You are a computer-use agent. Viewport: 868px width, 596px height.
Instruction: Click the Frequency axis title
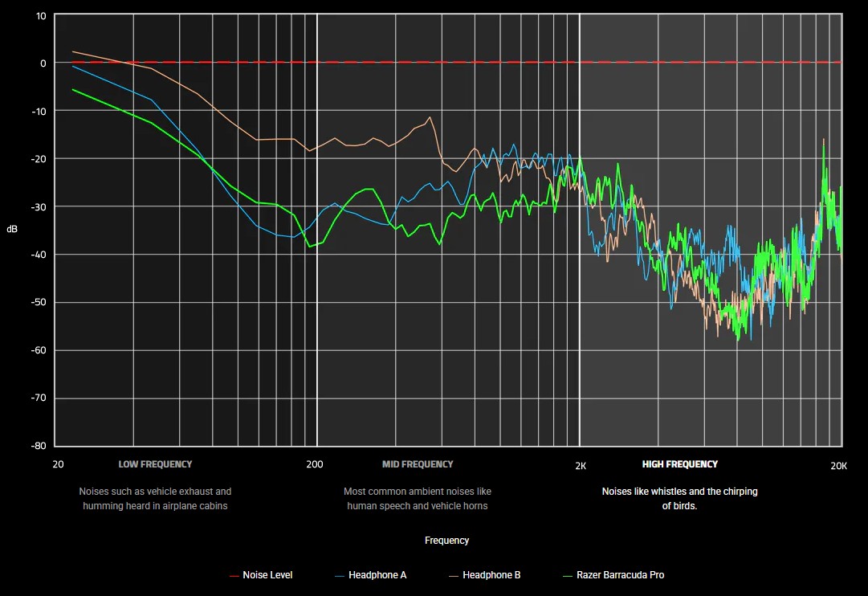[x=447, y=541]
